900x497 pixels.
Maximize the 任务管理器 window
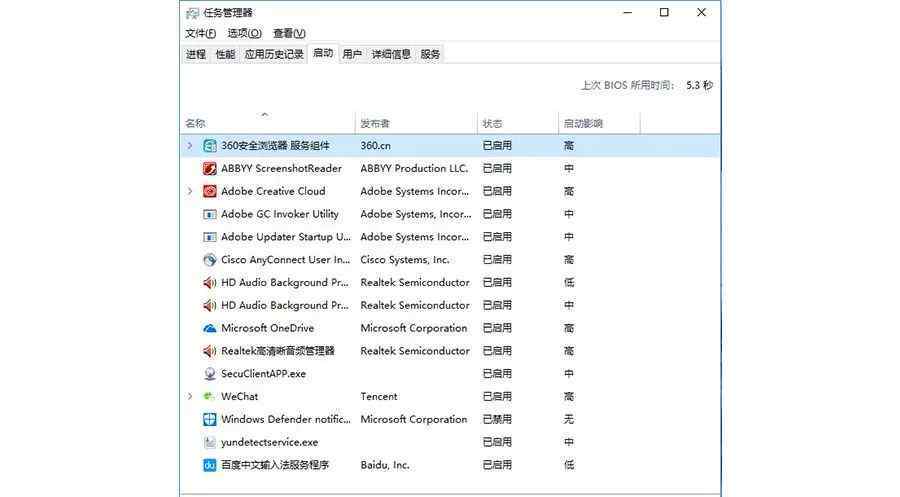(x=664, y=12)
